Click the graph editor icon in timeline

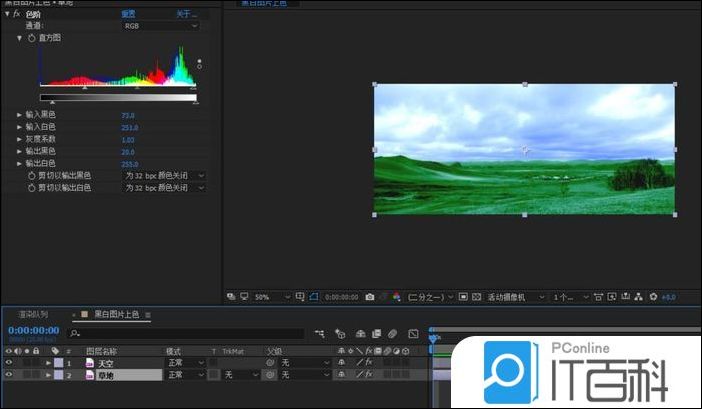click(x=412, y=334)
